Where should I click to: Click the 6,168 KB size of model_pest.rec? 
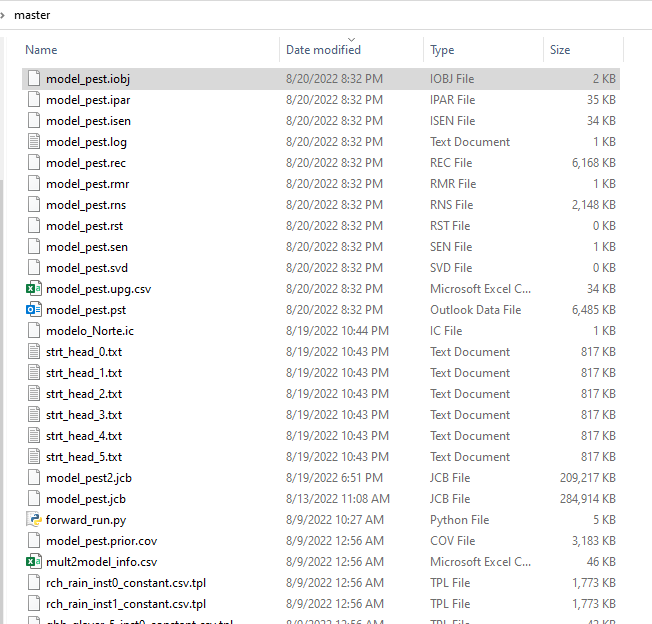point(593,163)
